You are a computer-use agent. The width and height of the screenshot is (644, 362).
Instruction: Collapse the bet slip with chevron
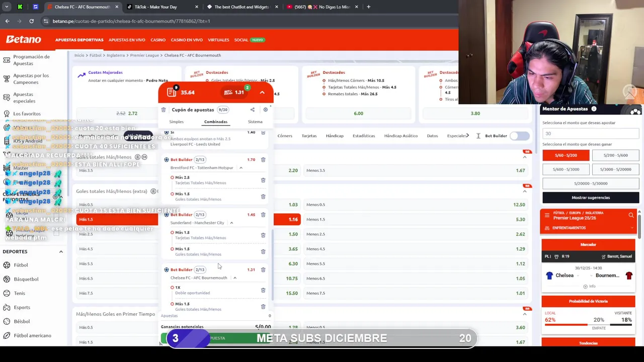[x=262, y=93]
